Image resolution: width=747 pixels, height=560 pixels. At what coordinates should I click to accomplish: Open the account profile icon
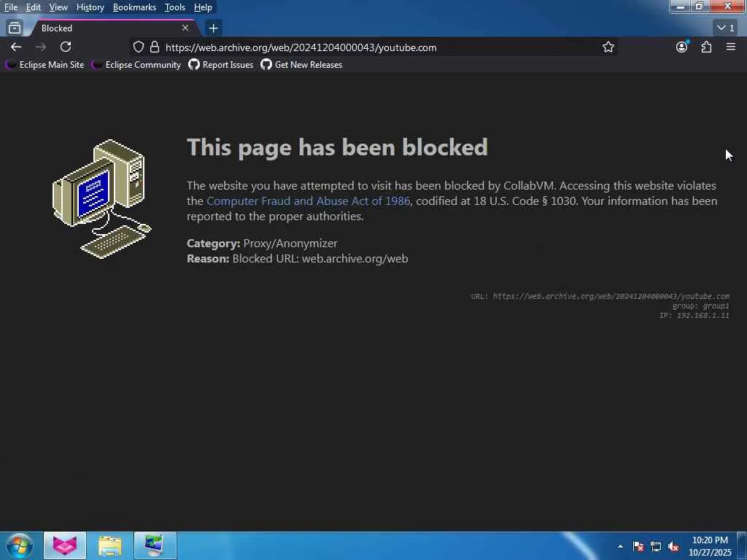coord(682,47)
